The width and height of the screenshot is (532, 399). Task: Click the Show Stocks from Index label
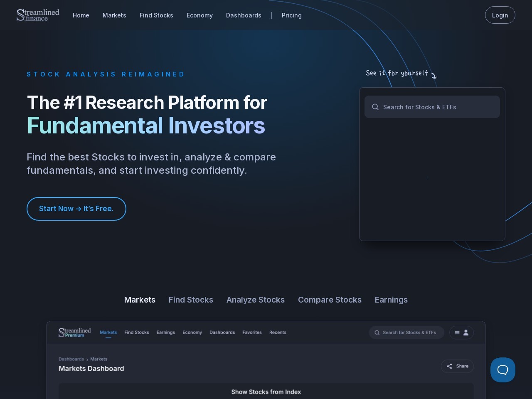click(x=266, y=392)
